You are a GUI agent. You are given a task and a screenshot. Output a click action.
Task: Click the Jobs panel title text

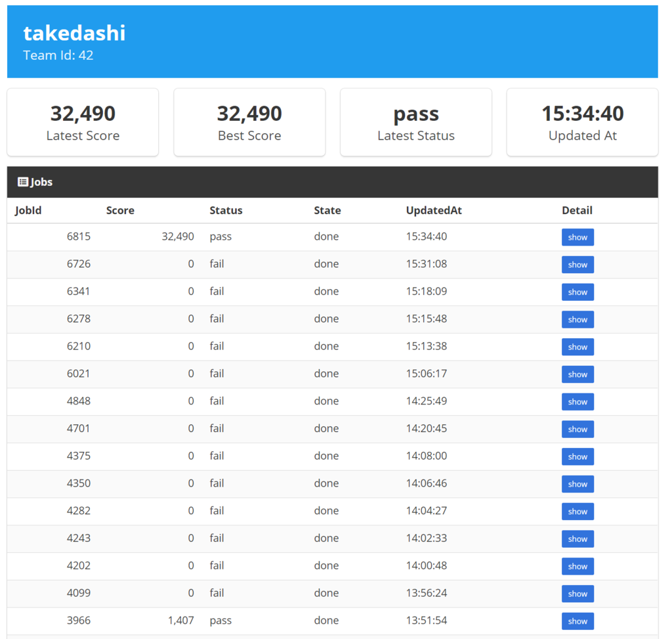41,182
